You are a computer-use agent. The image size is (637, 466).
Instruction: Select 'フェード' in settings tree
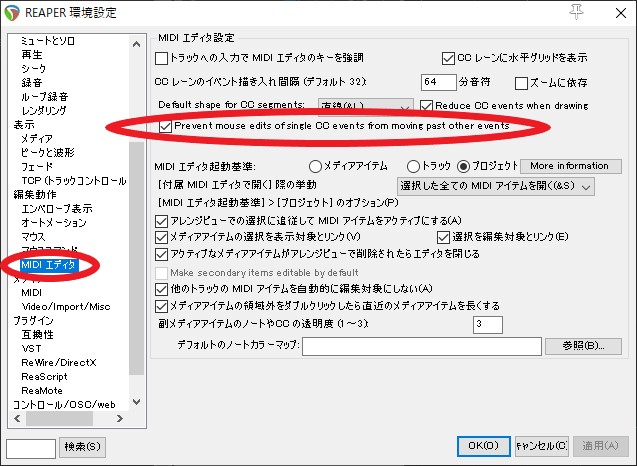[37, 167]
